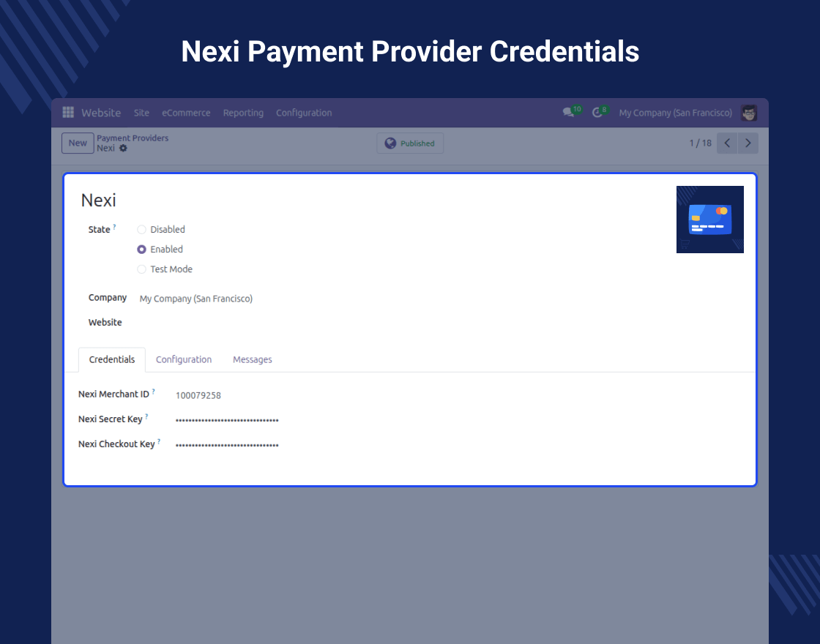Click the Website app title
Image resolution: width=820 pixels, height=644 pixels.
point(101,113)
